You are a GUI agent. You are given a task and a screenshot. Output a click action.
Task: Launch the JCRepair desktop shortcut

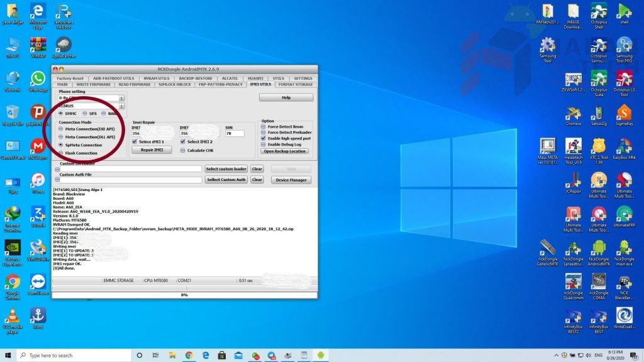pos(573,183)
